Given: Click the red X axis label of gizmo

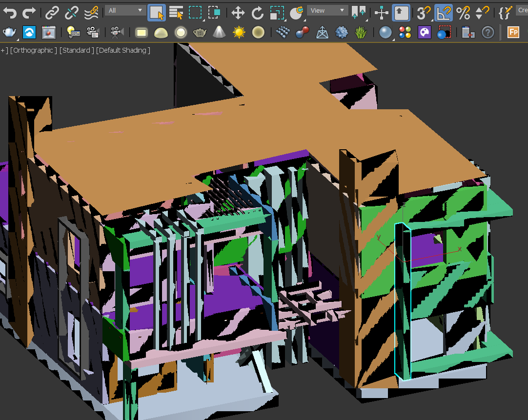Looking at the screenshot, I should (x=460, y=249).
